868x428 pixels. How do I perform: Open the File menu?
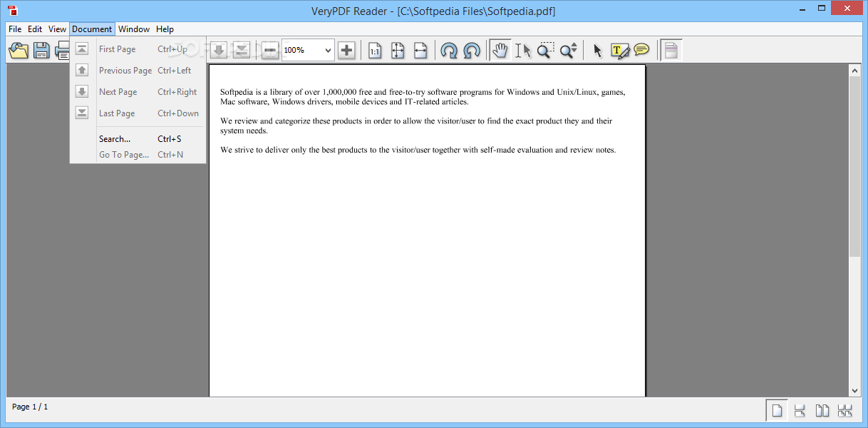click(x=15, y=29)
